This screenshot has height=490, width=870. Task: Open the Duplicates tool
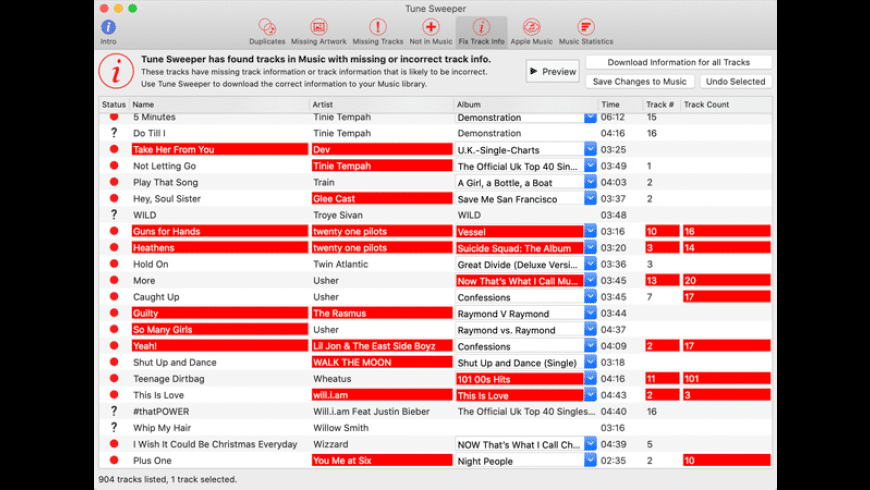point(267,31)
